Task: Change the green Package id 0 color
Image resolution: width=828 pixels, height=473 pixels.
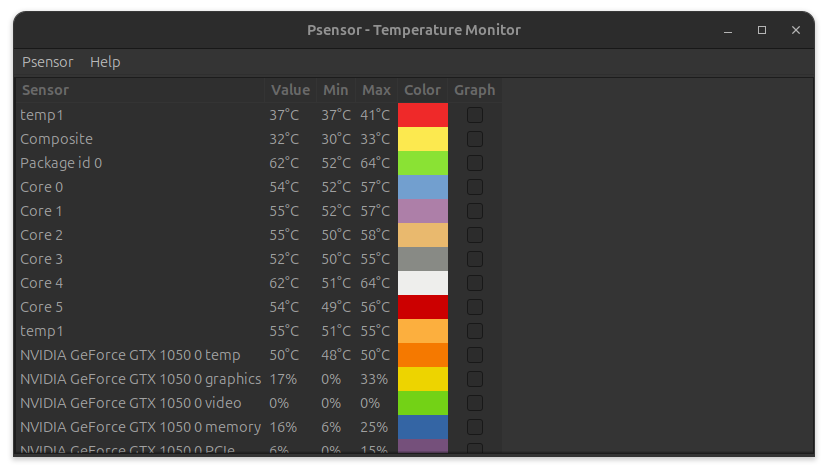Action: [x=423, y=163]
